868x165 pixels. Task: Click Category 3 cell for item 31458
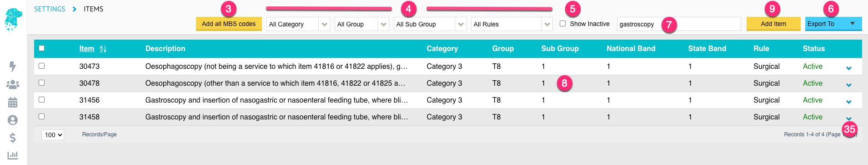(x=444, y=117)
